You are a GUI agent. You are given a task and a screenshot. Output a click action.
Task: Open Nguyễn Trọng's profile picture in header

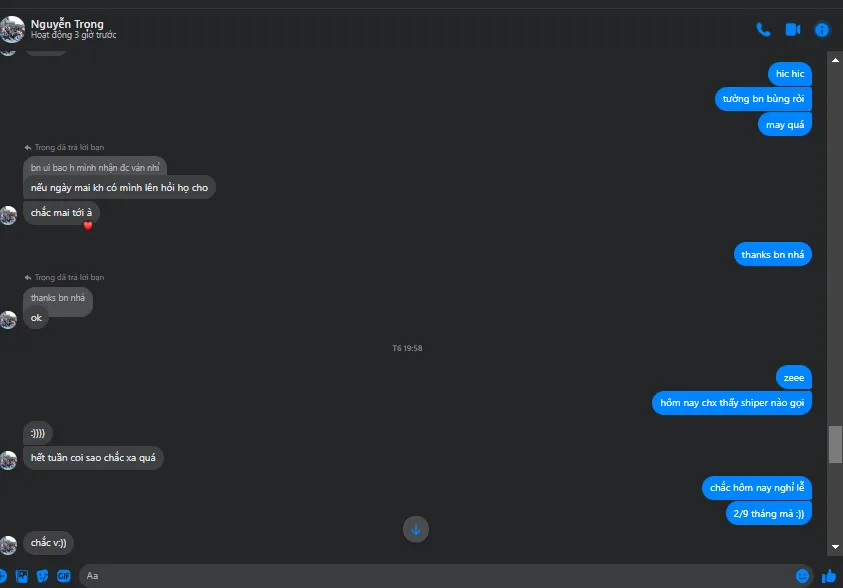point(12,29)
